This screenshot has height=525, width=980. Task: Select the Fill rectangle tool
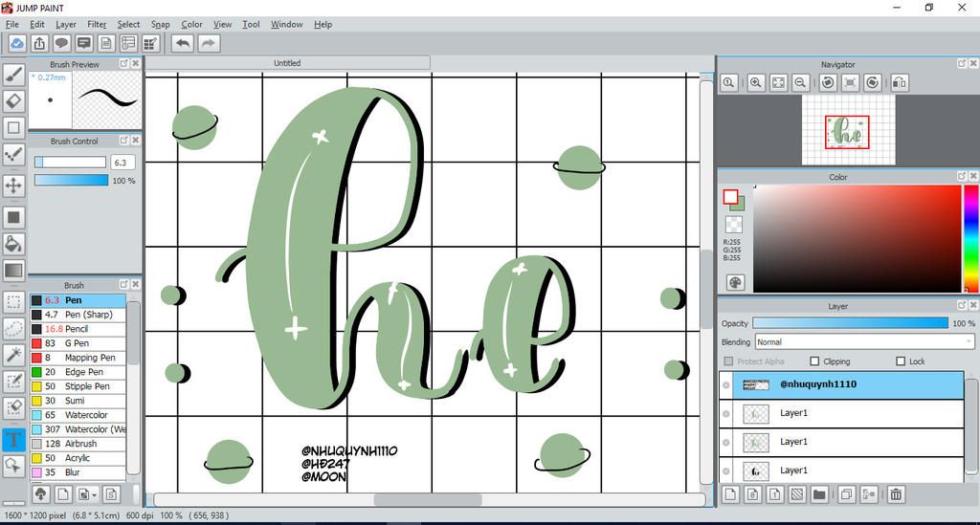coord(13,217)
